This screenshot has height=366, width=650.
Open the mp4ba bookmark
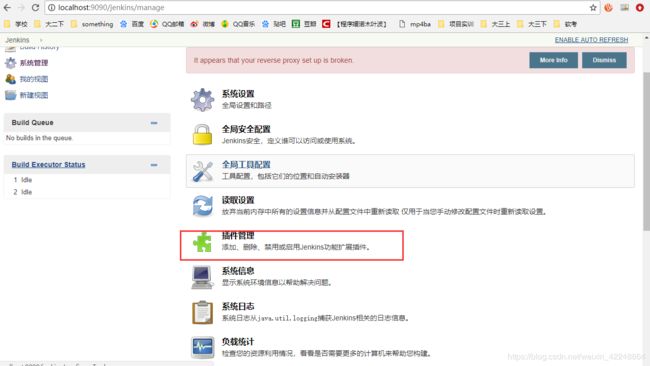[415, 24]
